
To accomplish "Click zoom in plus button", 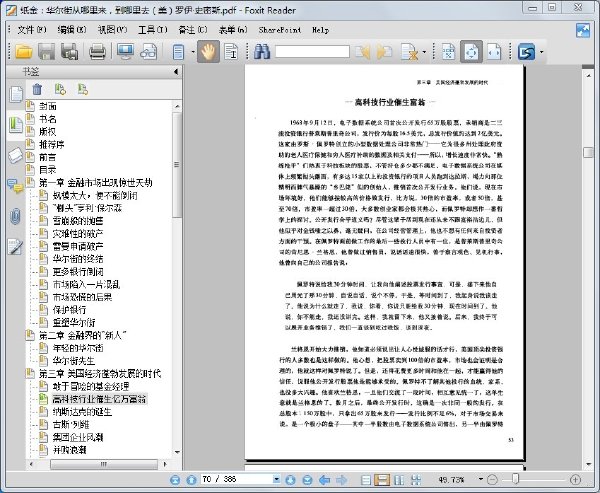I will tap(575, 479).
